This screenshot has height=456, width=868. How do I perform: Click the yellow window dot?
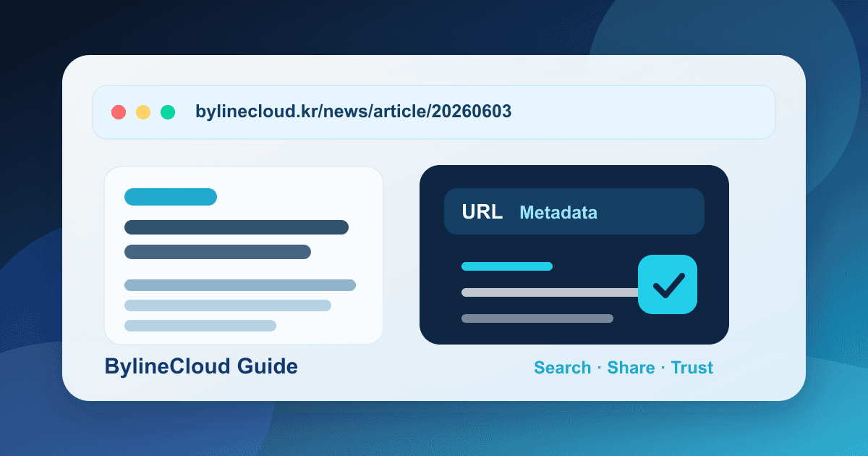coord(143,112)
